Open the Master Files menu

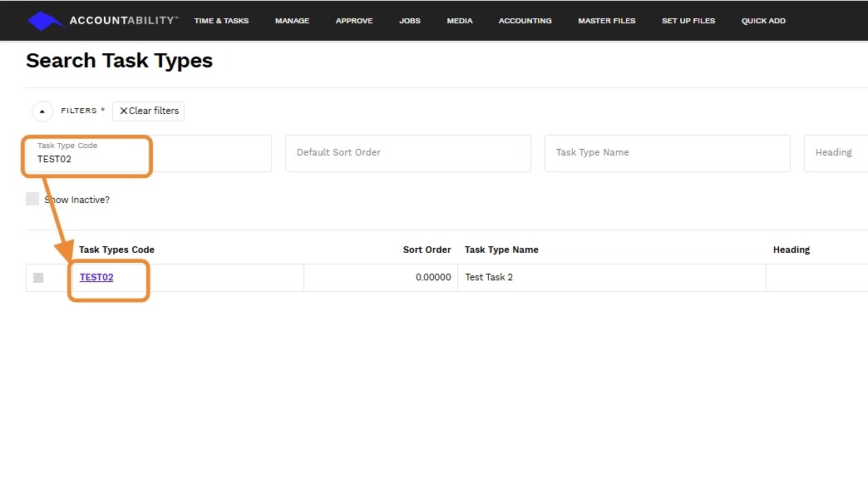click(607, 21)
